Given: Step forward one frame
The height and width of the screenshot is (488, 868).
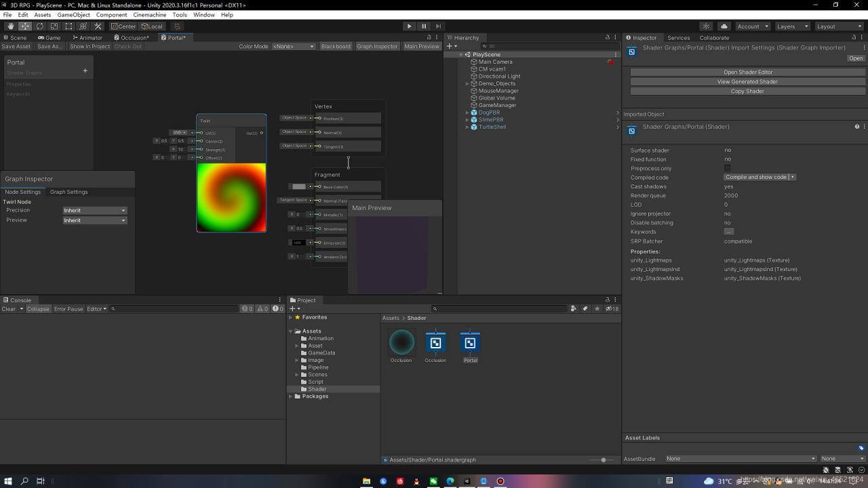Looking at the screenshot, I should point(438,26).
